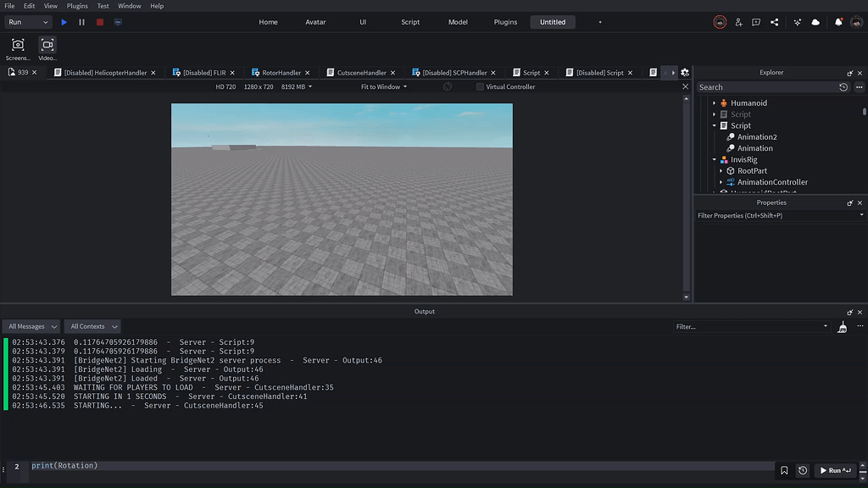
Task: Close the CutsceneHandler tab
Action: (393, 73)
